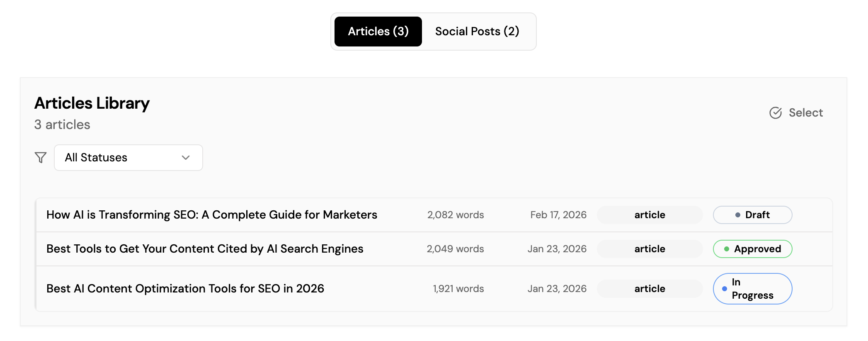This screenshot has height=341, width=868.
Task: Click article type tag on Approved row
Action: pyautogui.click(x=650, y=249)
